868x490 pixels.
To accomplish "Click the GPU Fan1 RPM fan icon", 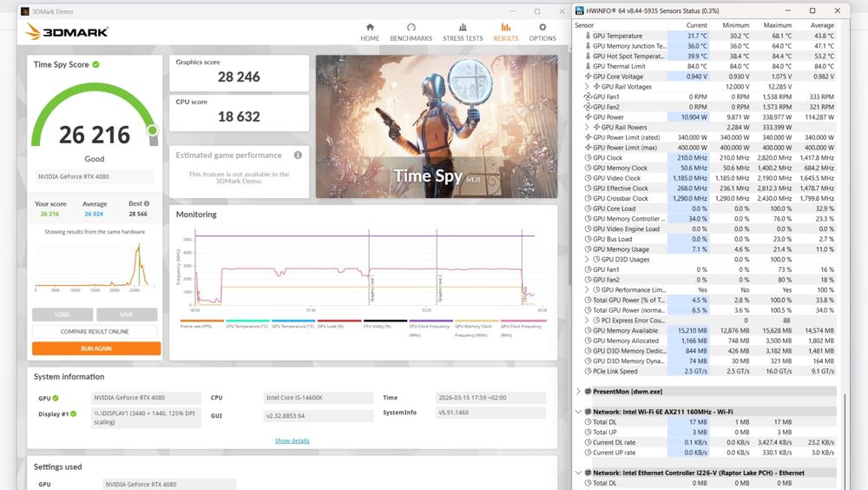I will click(588, 96).
